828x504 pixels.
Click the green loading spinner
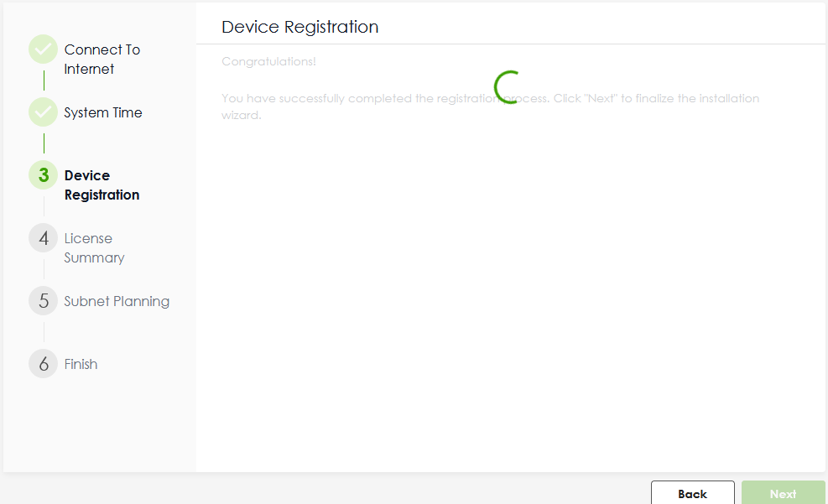[x=508, y=86]
